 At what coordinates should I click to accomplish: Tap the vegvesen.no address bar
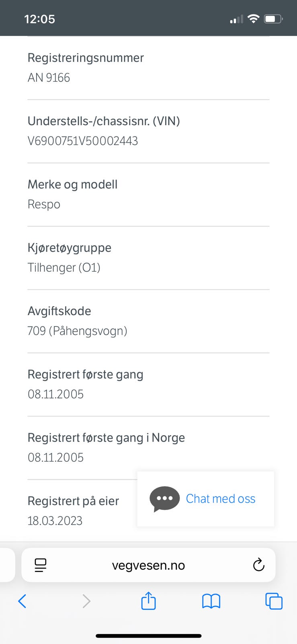[148, 565]
